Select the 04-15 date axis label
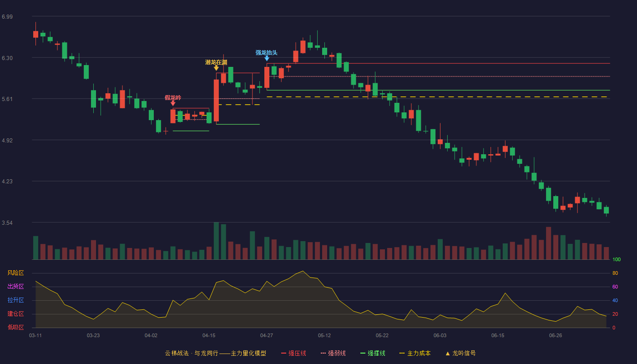Image resolution: width=637 pixels, height=364 pixels. (x=209, y=335)
